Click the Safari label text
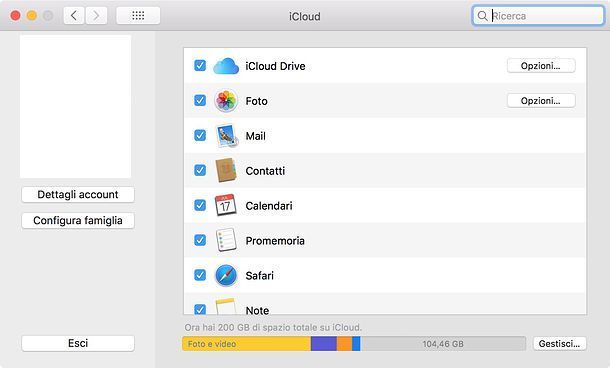Image resolution: width=610 pixels, height=368 pixels. (259, 276)
